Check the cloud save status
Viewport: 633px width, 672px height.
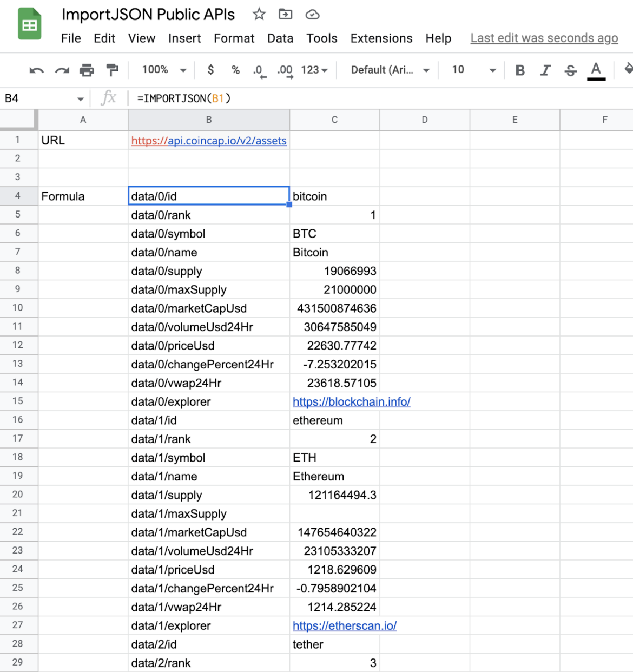click(312, 15)
